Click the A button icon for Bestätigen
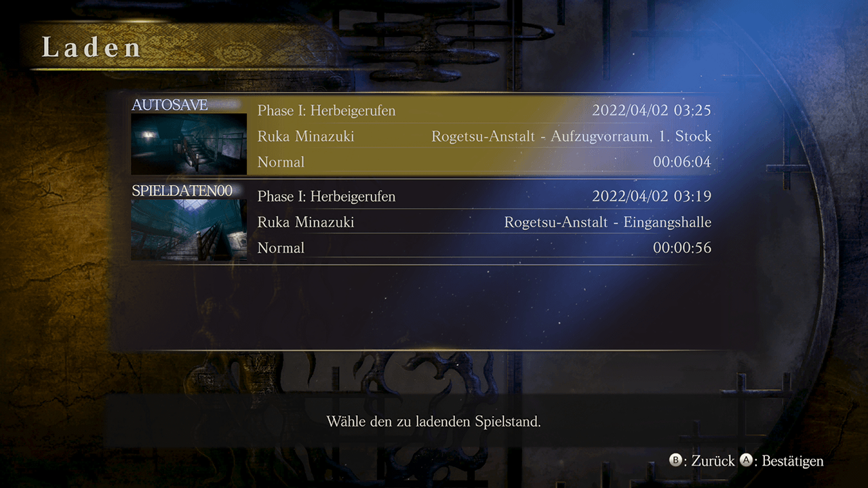This screenshot has height=488, width=868. (746, 460)
